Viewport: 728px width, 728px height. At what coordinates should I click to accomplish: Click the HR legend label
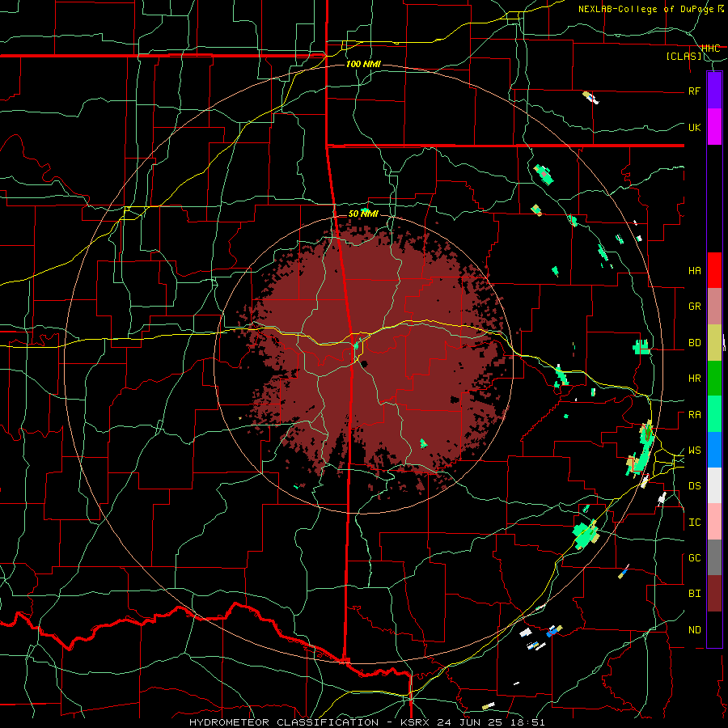point(694,379)
